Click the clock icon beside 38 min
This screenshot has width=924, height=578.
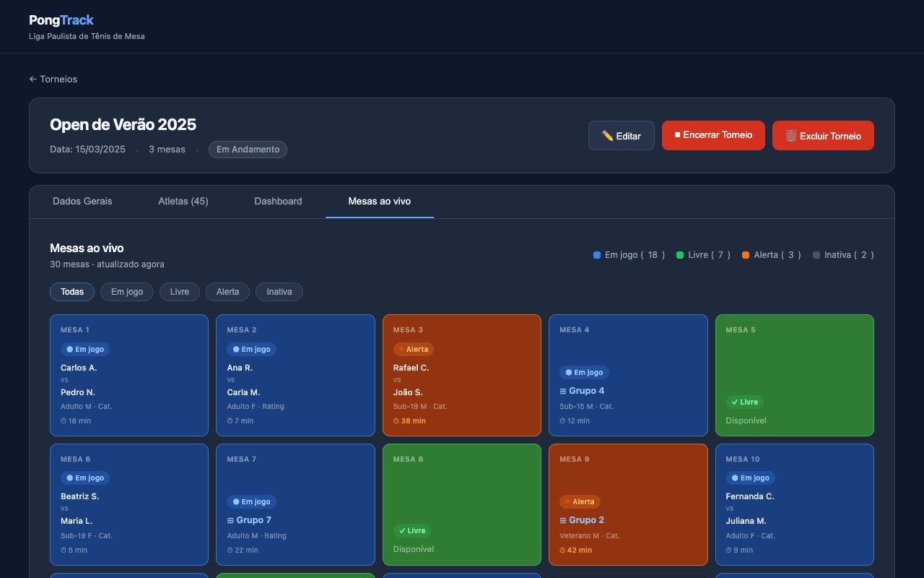[x=396, y=420]
